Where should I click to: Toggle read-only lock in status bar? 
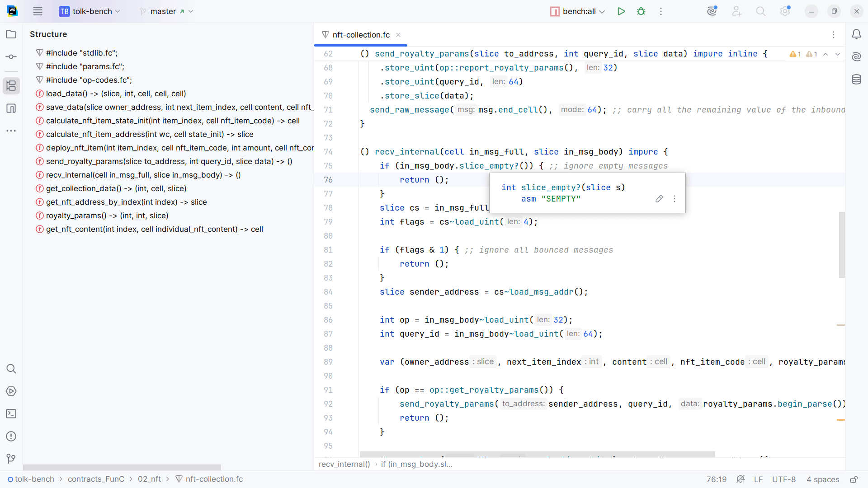point(854,479)
